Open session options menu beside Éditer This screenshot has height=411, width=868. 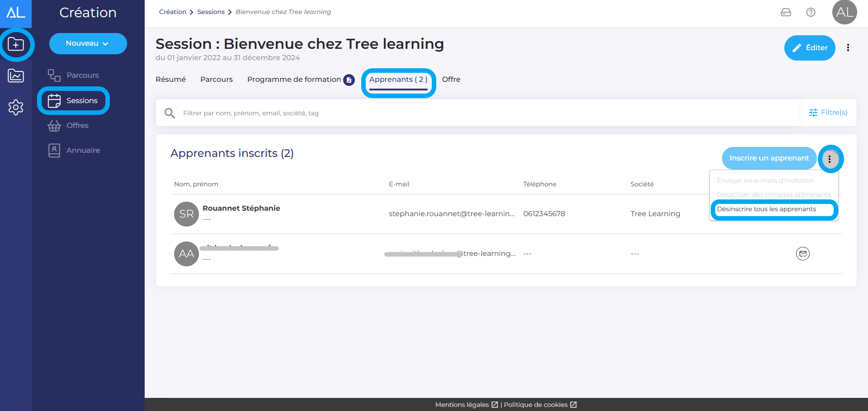848,47
